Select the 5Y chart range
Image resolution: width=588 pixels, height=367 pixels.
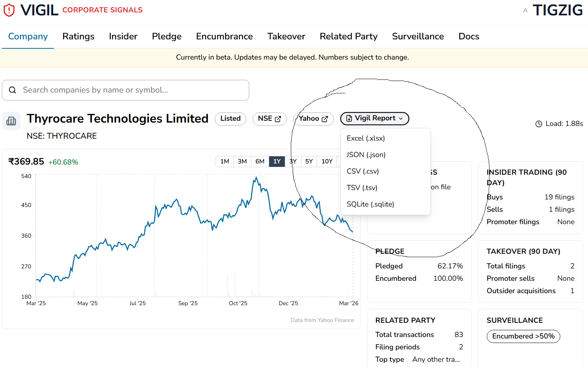[x=309, y=162]
